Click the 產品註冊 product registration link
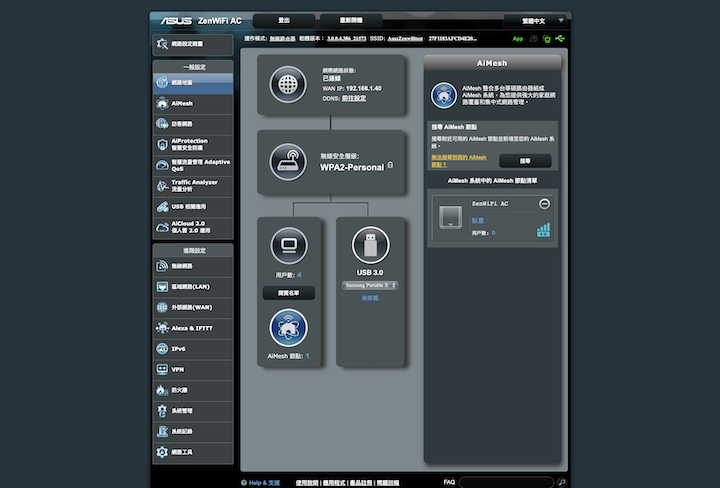Viewport: 720px width, 488px height. [x=361, y=483]
